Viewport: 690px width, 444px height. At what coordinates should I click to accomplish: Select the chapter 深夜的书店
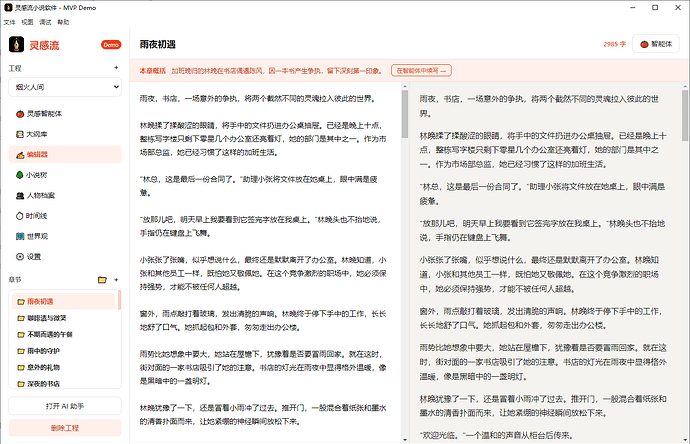click(63, 384)
